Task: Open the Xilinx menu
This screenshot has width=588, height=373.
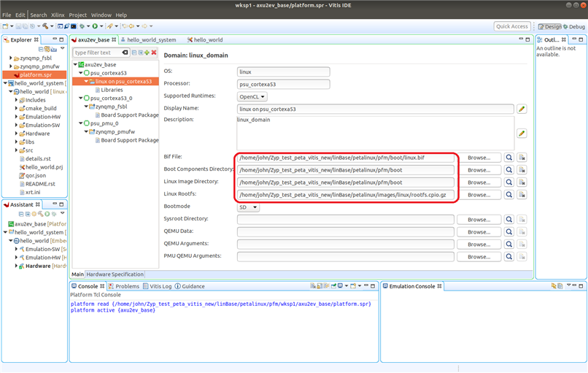Action: (x=58, y=15)
